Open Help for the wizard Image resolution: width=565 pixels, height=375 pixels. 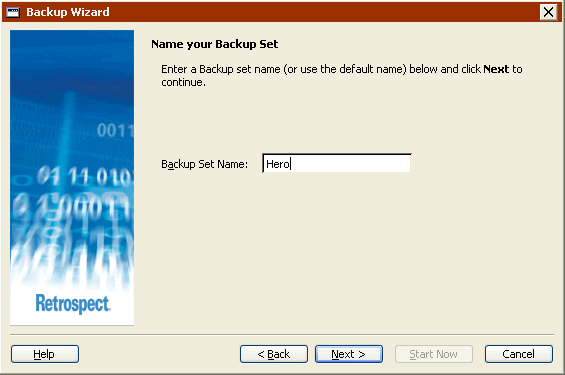[45, 354]
